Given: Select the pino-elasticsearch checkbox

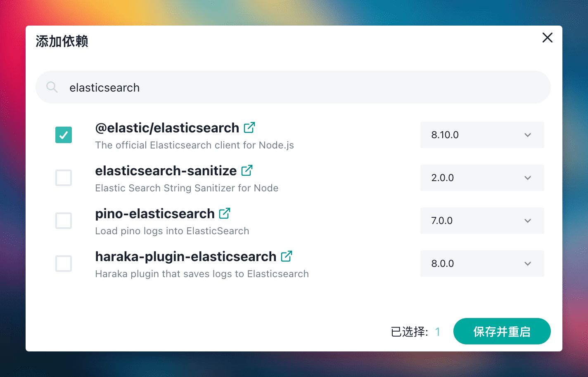Looking at the screenshot, I should (64, 221).
